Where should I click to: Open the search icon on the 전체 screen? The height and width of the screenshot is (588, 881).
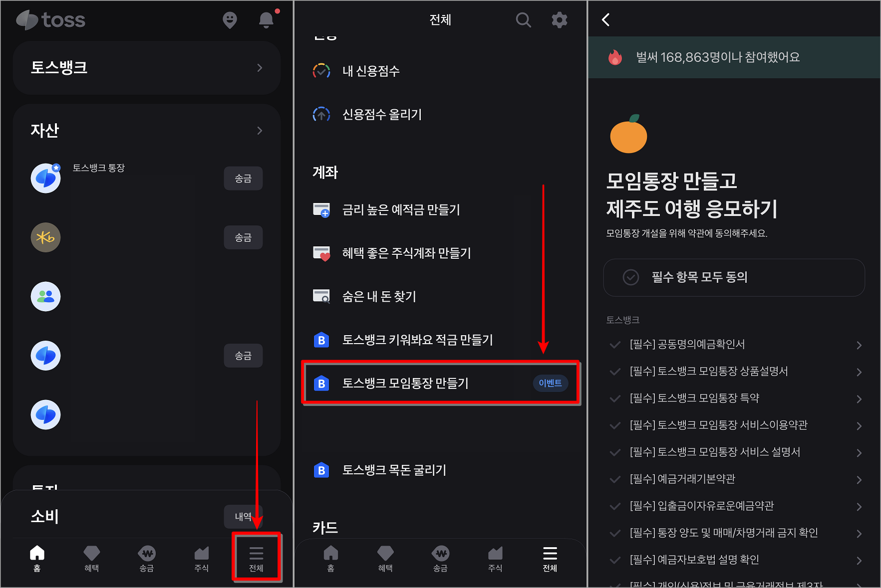tap(523, 20)
